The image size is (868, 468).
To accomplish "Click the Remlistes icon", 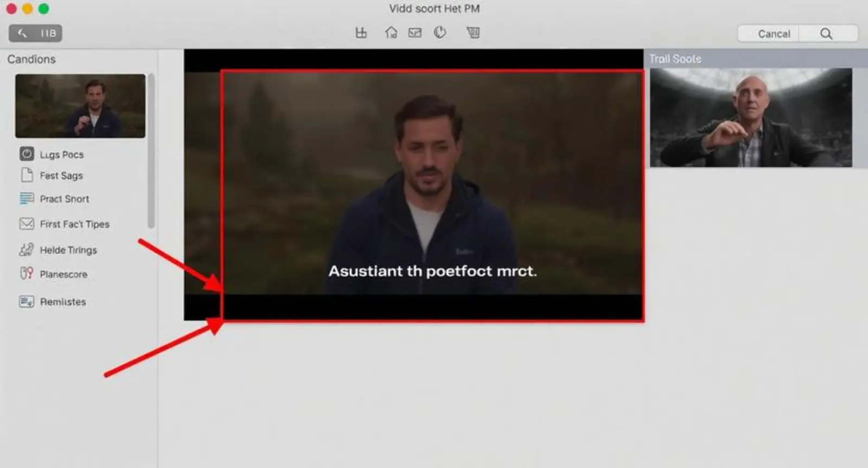I will click(27, 302).
